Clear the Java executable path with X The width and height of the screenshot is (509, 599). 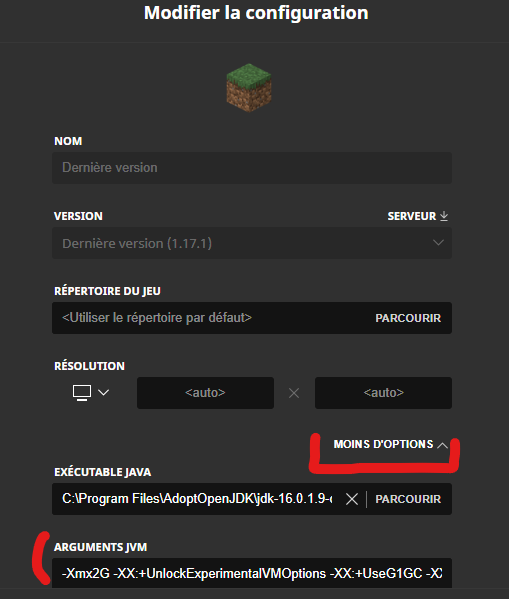coord(352,499)
